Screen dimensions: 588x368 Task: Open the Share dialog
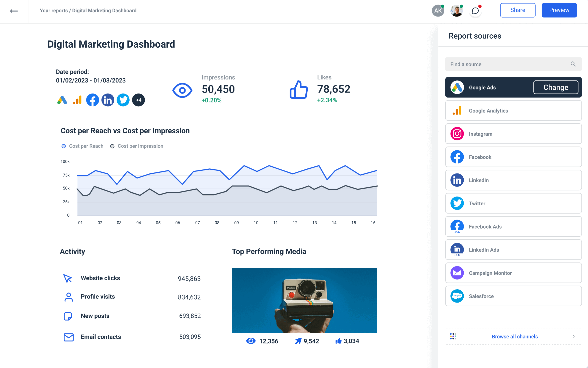click(x=518, y=10)
